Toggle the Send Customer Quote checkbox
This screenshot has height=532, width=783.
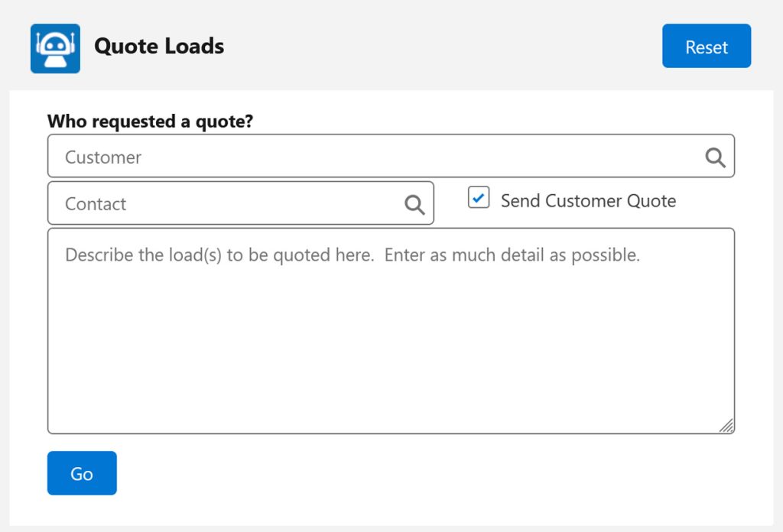(479, 198)
